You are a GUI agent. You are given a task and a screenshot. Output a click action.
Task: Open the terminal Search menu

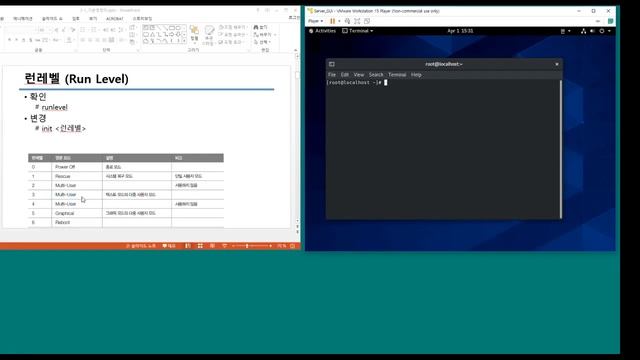[376, 75]
